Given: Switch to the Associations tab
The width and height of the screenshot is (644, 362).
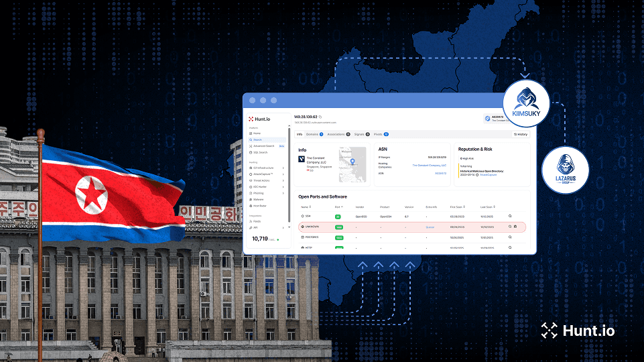Looking at the screenshot, I should pos(339,134).
